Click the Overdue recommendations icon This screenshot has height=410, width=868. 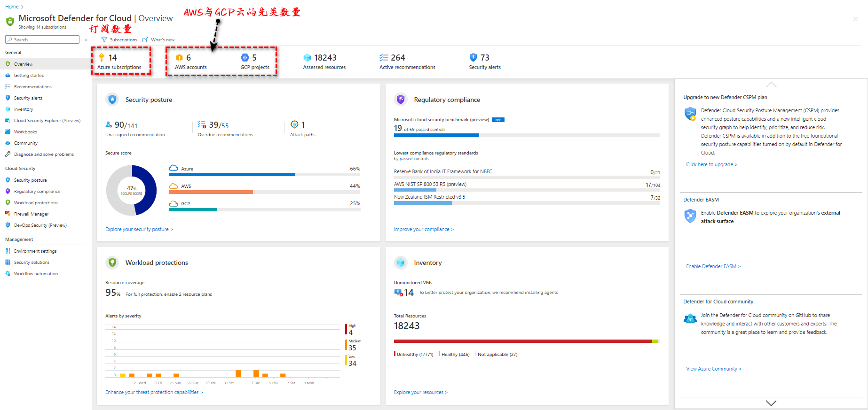(202, 124)
